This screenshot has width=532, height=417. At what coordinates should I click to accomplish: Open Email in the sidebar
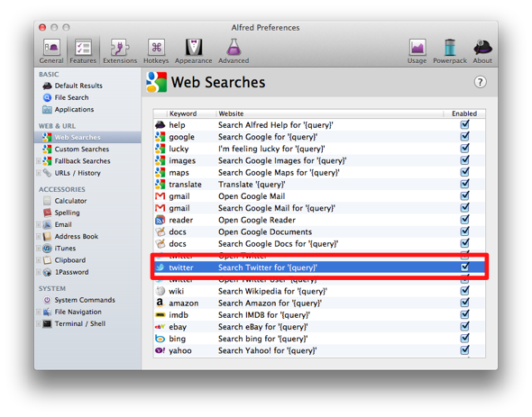tap(63, 224)
